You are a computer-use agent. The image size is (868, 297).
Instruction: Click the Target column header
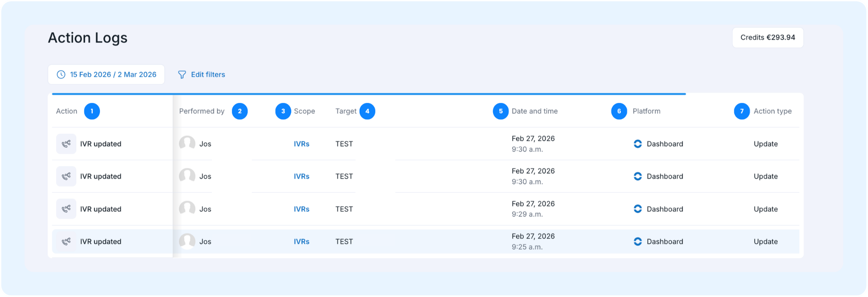pyautogui.click(x=346, y=111)
